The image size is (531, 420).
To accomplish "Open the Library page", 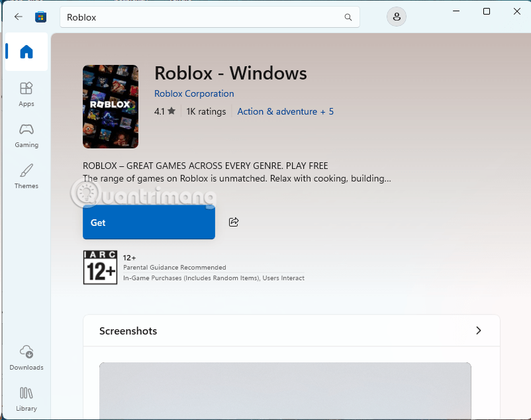I will tap(26, 399).
